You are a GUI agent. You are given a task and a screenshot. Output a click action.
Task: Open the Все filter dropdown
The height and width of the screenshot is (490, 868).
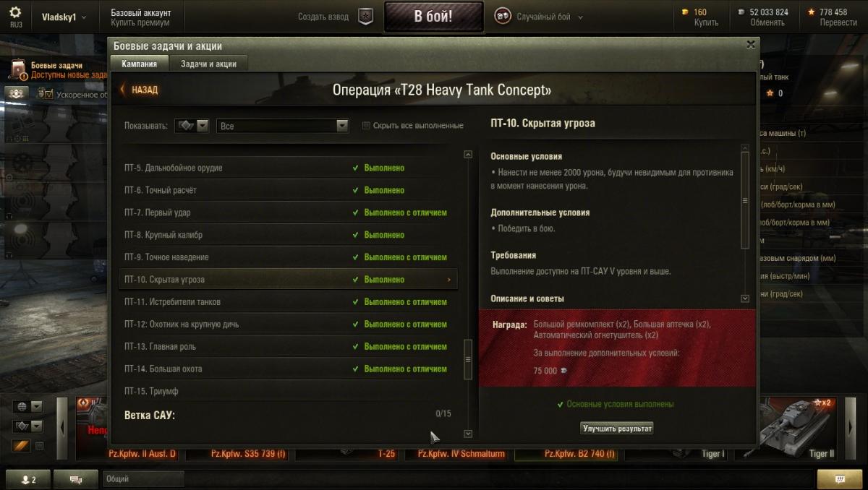pos(284,126)
